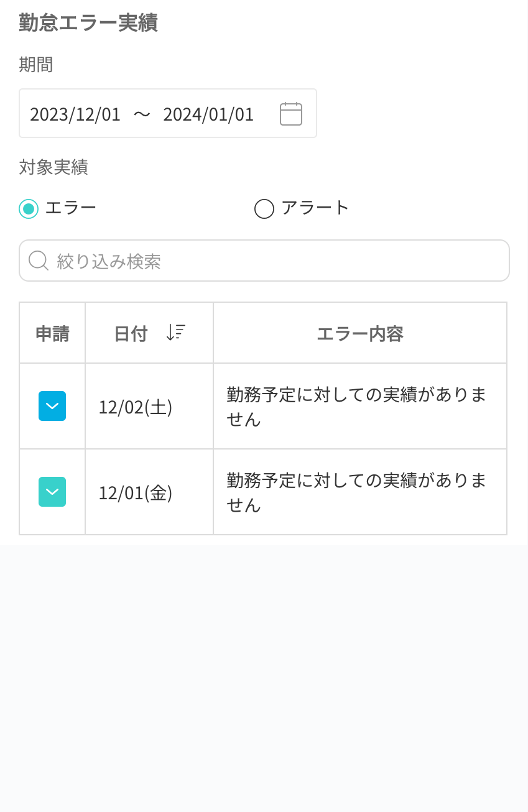Image resolution: width=528 pixels, height=812 pixels.
Task: Expand the 12/01(金) application dropdown
Action: 52,492
